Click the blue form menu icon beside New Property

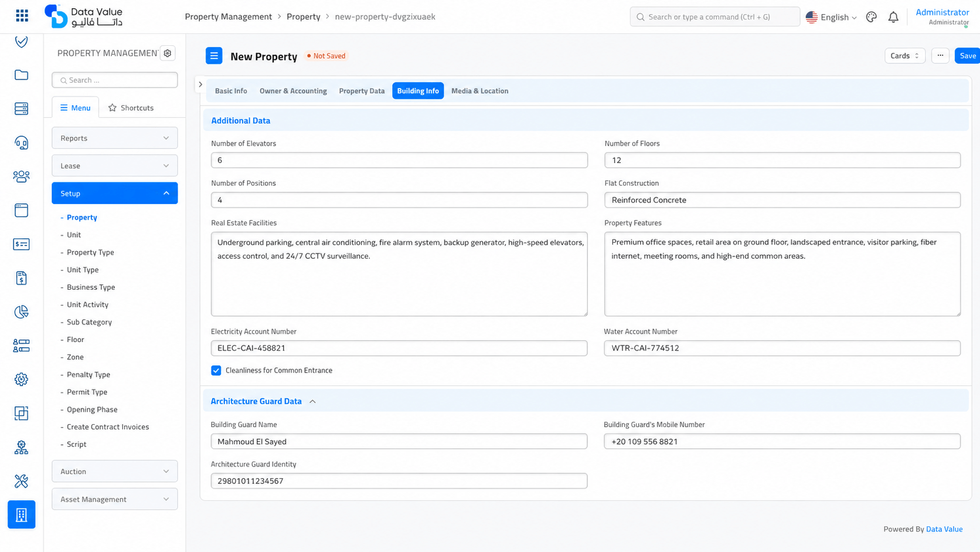tap(214, 56)
